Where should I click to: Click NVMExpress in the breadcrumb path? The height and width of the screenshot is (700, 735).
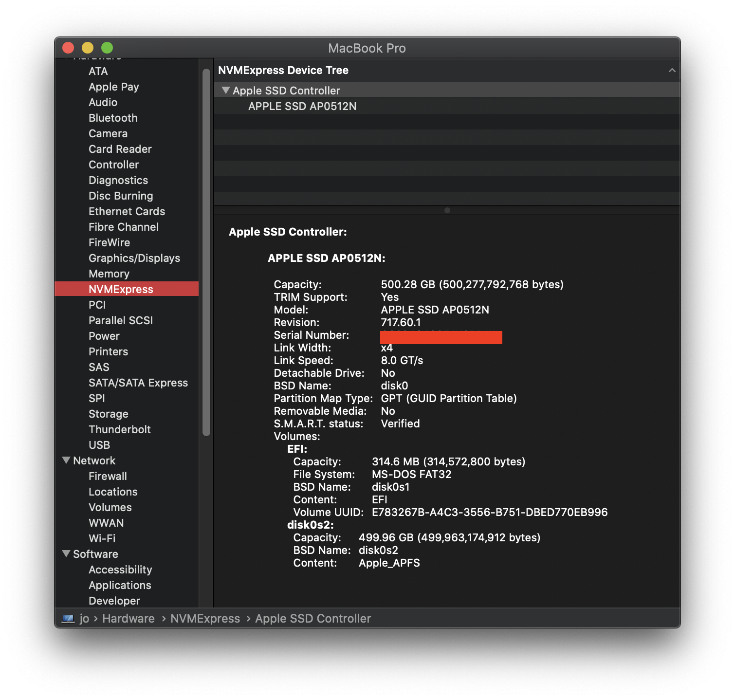(x=205, y=618)
